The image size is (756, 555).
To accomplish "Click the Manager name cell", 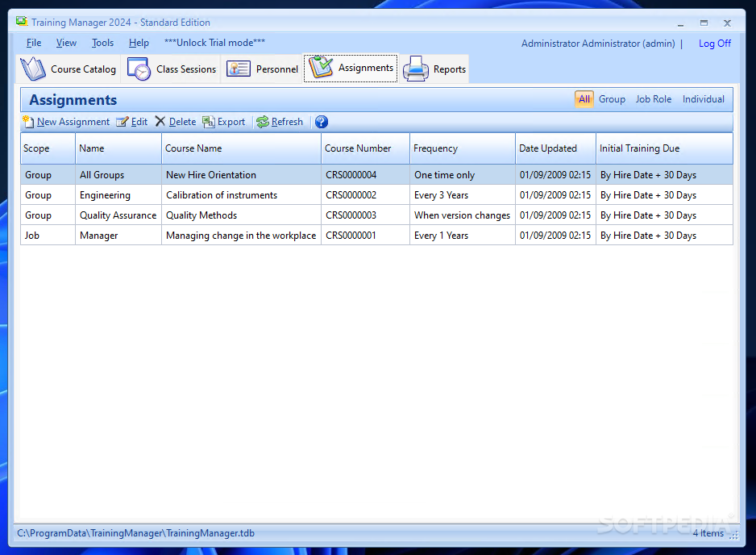I will [x=118, y=236].
